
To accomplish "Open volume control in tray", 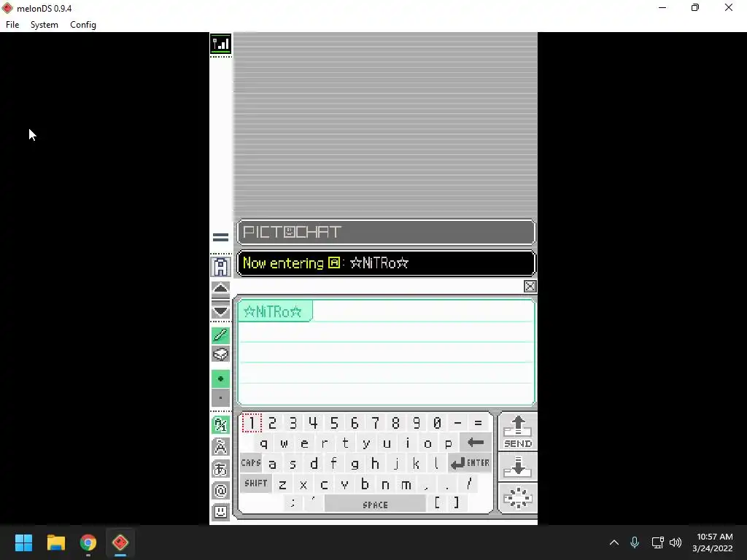I will click(675, 542).
